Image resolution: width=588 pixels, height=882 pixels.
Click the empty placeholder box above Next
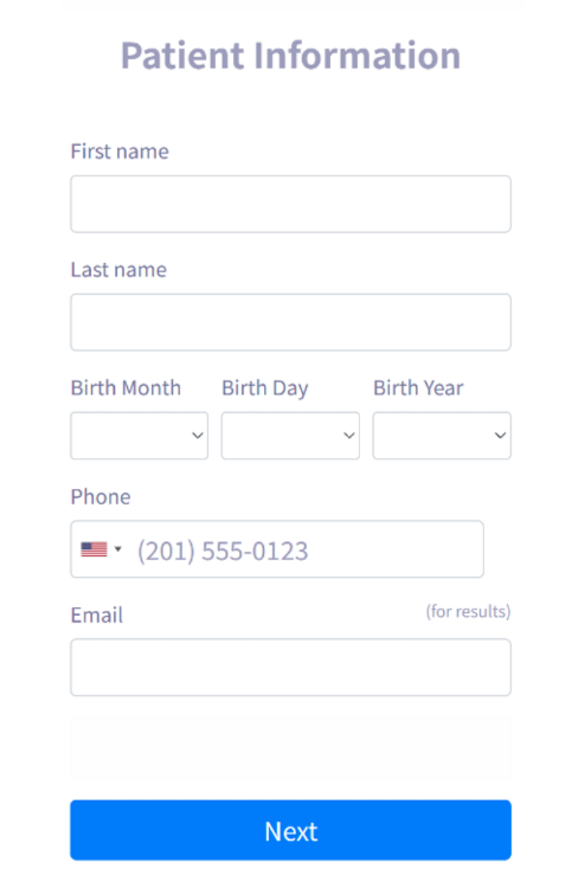click(x=290, y=748)
